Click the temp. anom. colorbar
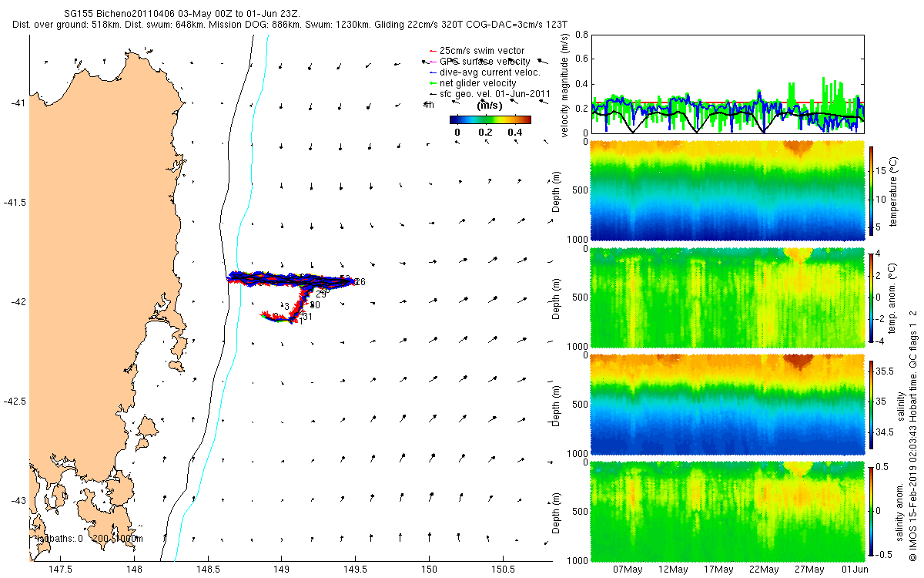The height and width of the screenshot is (578, 924). click(x=872, y=297)
